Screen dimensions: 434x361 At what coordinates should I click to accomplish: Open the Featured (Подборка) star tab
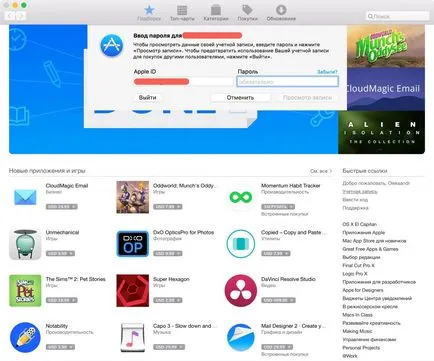(149, 13)
